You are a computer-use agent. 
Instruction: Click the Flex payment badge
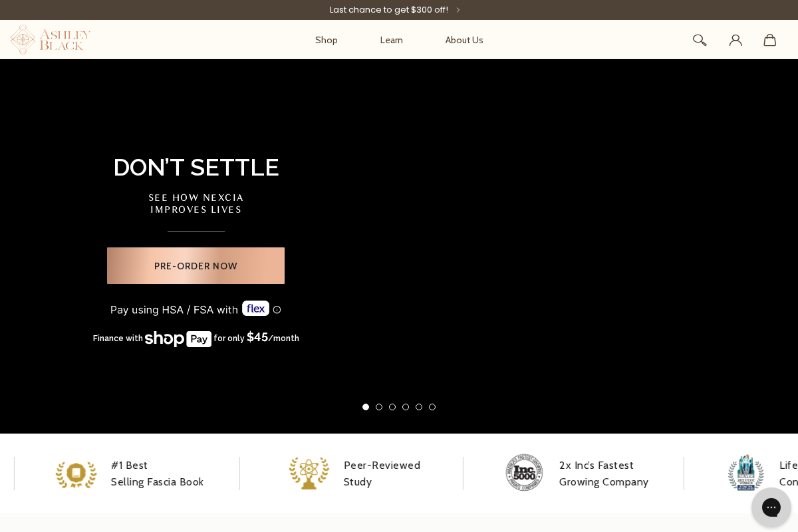pos(255,308)
